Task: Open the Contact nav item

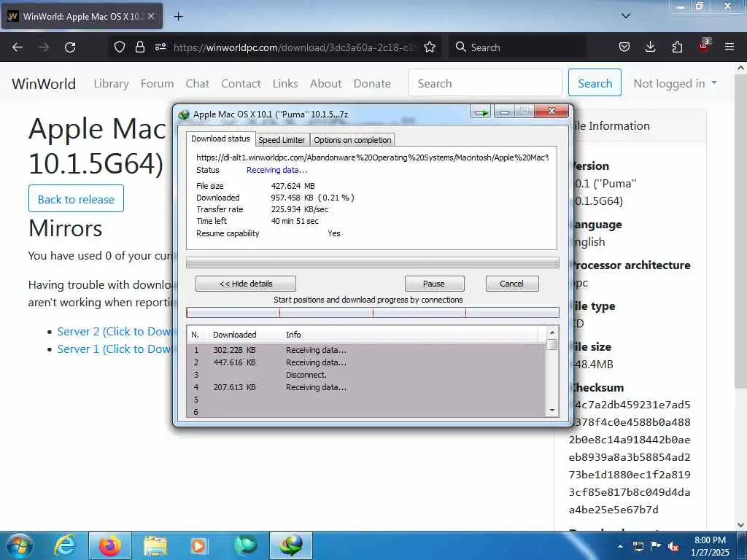Action: coord(241,84)
